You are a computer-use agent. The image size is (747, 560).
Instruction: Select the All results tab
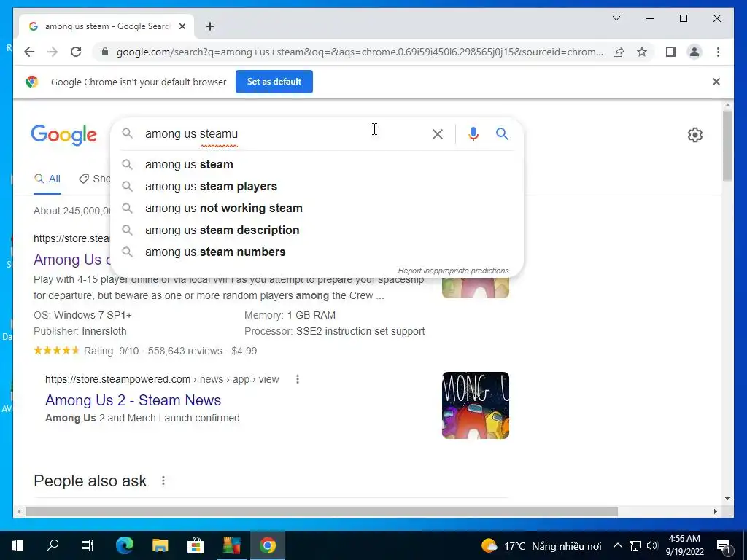pos(47,179)
